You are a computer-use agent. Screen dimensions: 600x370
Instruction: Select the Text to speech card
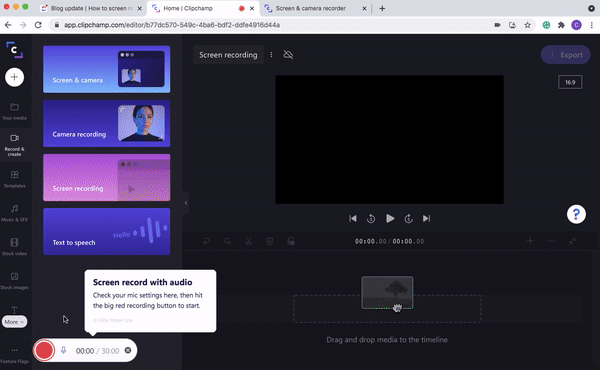[107, 231]
